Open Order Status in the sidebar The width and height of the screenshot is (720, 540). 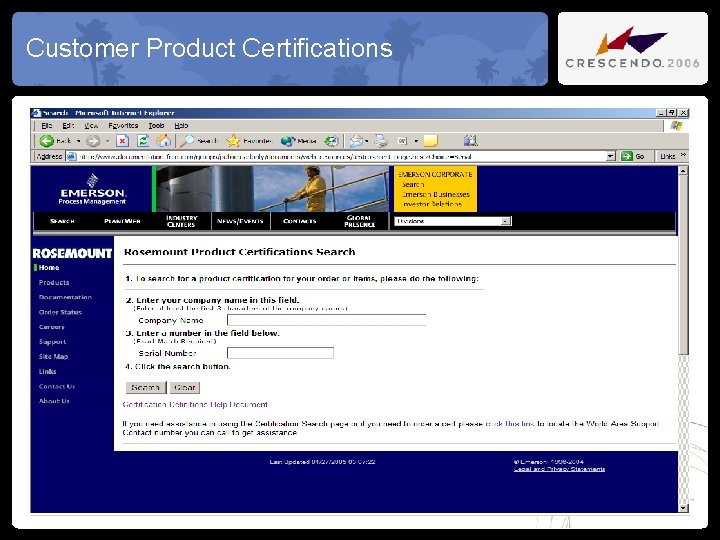[60, 312]
